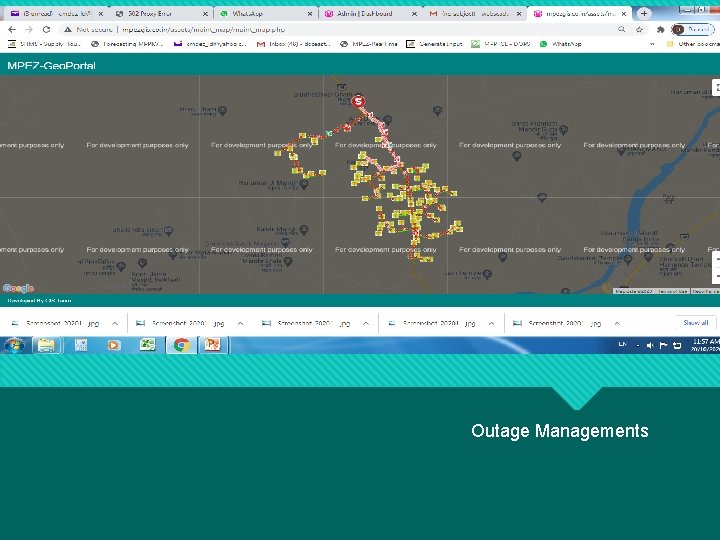
Task: Go back with the browser back arrow
Action: (12, 29)
